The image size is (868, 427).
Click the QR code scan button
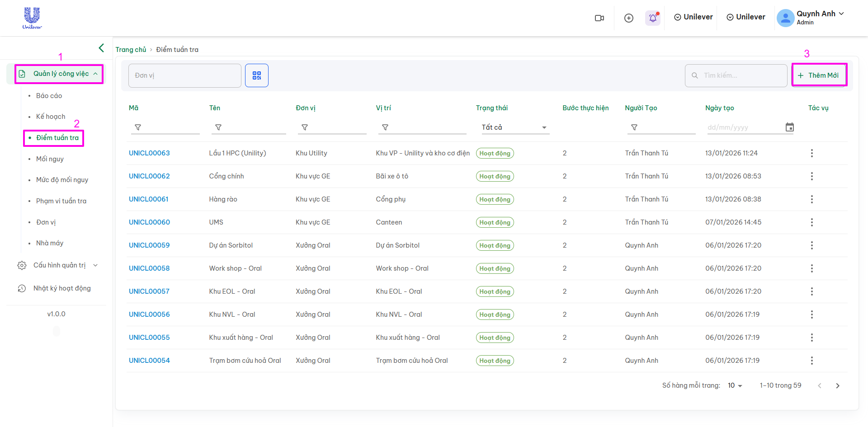point(257,75)
